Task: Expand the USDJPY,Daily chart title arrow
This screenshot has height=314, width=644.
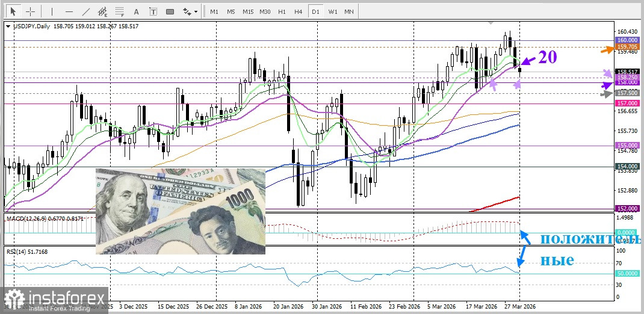Action: coord(7,26)
